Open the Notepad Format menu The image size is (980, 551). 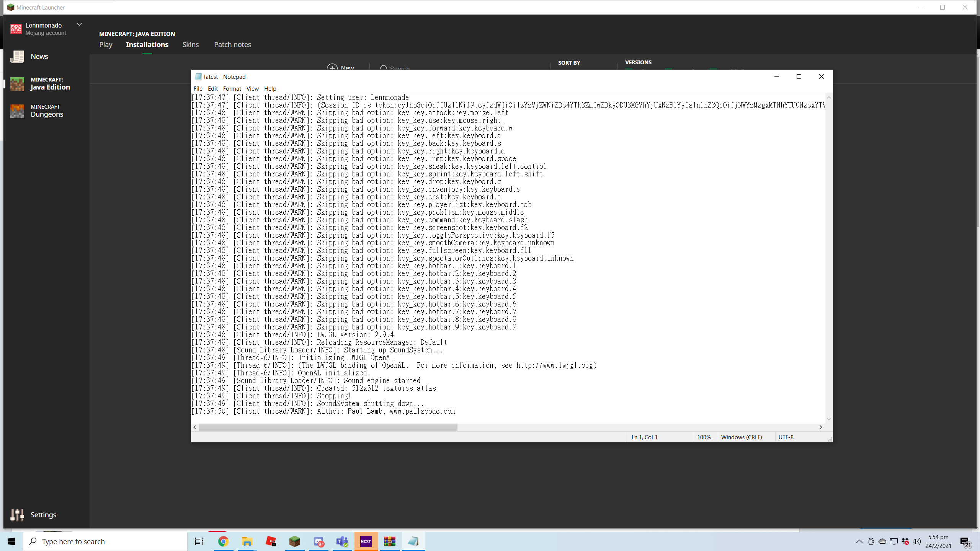[232, 88]
